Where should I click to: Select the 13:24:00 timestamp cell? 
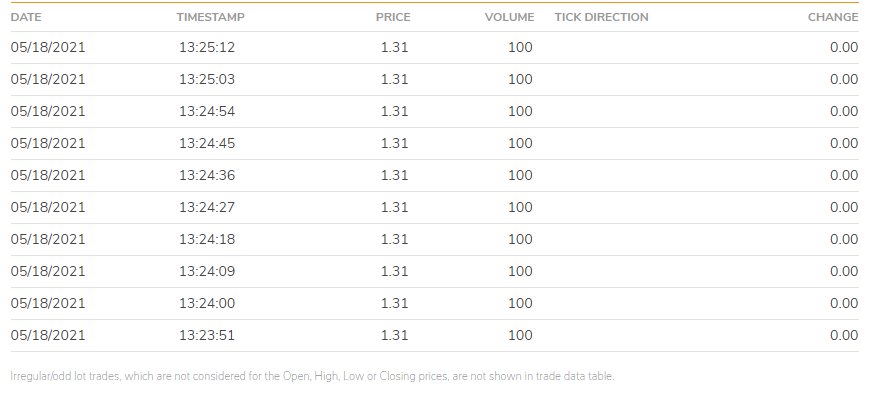pyautogui.click(x=207, y=304)
